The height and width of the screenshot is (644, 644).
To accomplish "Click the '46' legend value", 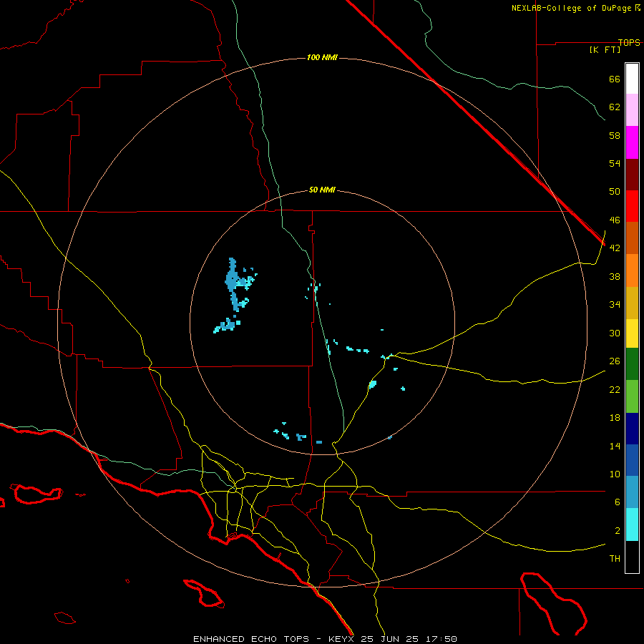I will tap(615, 220).
